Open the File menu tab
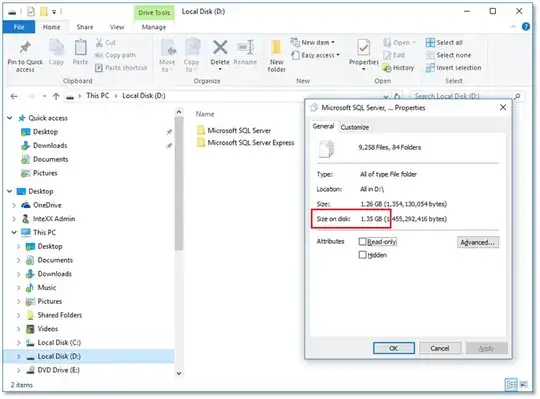Image resolution: width=540 pixels, height=399 pixels. [x=19, y=27]
